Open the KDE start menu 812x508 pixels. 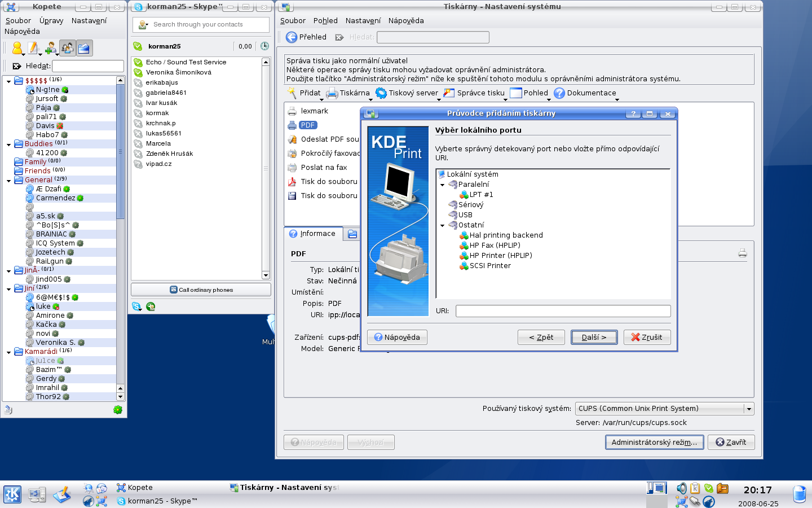click(x=12, y=494)
